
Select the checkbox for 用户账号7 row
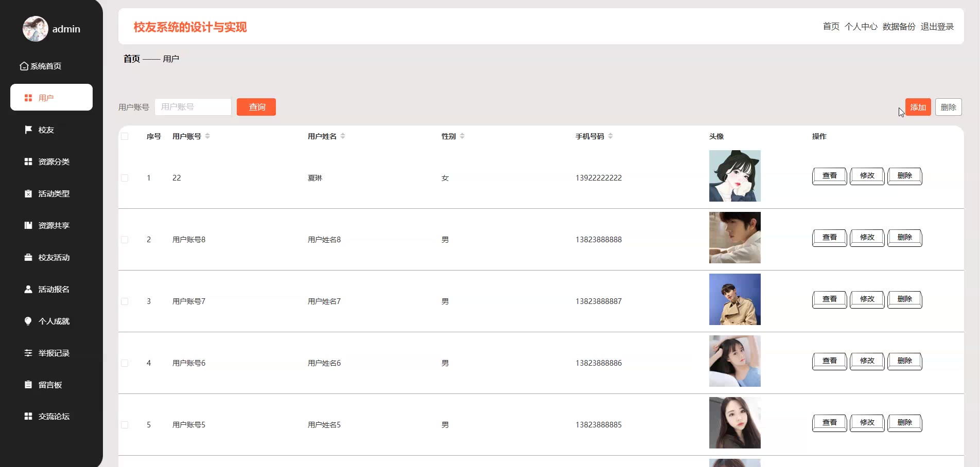point(125,301)
